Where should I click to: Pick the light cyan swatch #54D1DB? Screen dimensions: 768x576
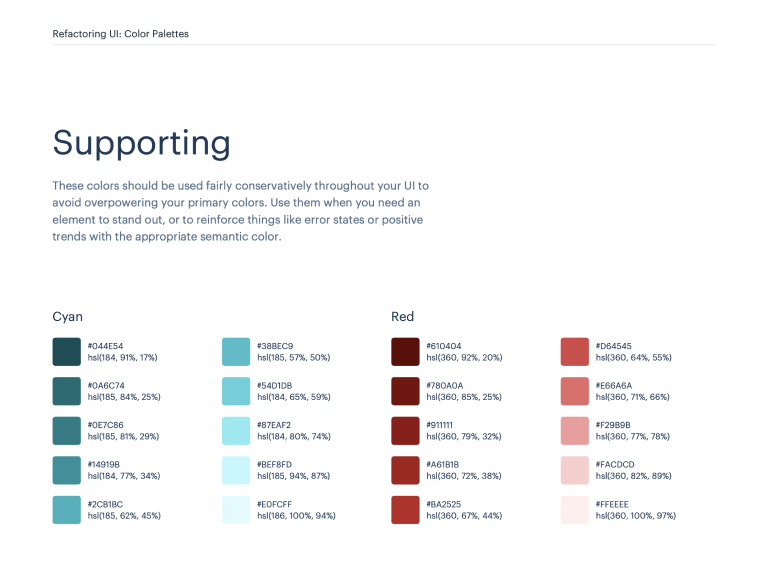tap(236, 391)
